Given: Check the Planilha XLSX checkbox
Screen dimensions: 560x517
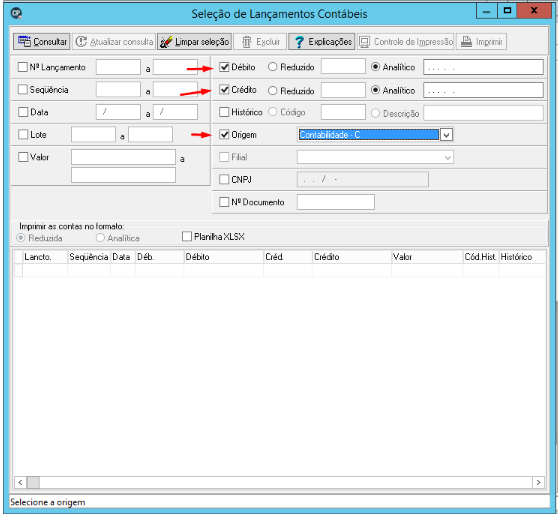Looking at the screenshot, I should 187,236.
